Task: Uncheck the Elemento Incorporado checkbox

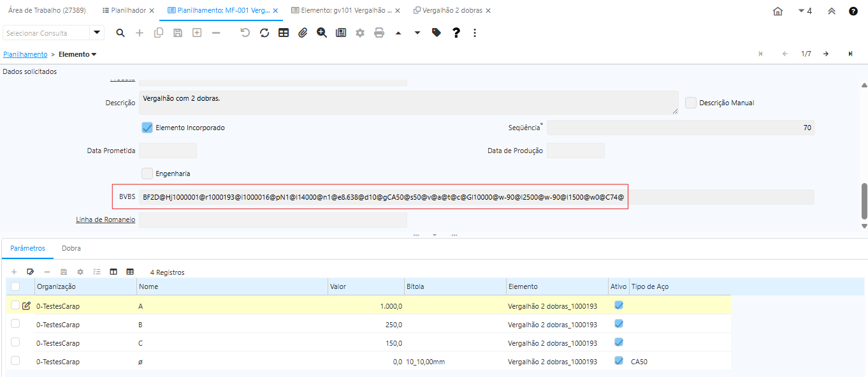Action: [x=147, y=128]
